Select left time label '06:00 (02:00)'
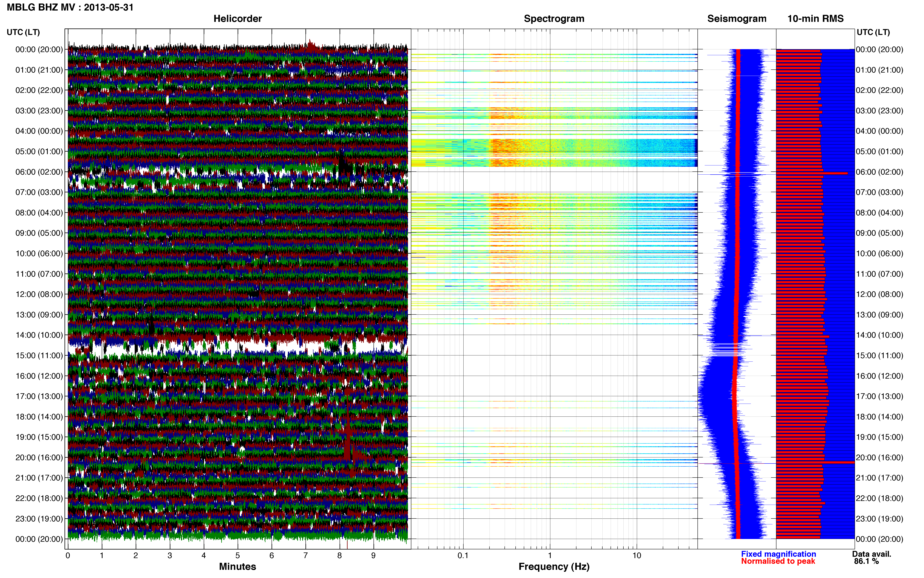This screenshot has width=924, height=578. tap(39, 172)
